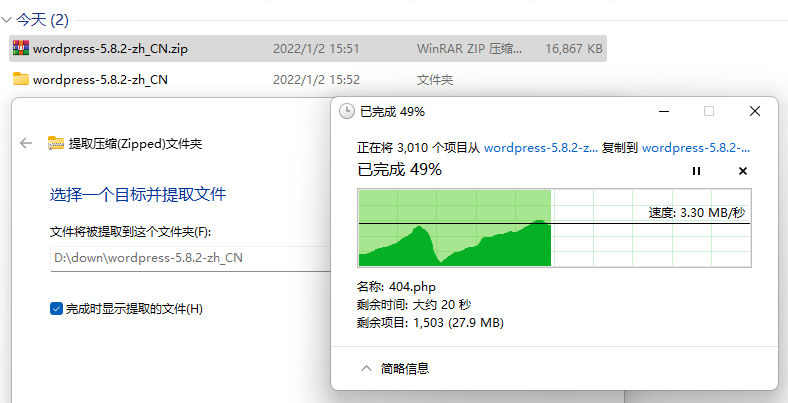Select file wordpress-5.8.2-zh_CN.zip
Image resolution: width=788 pixels, height=403 pixels.
tap(110, 49)
